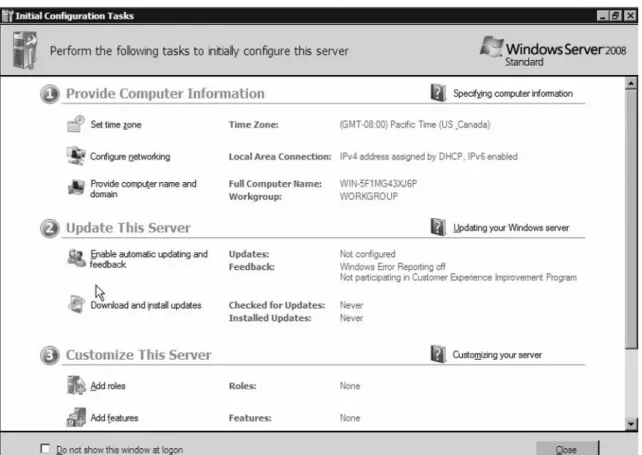Image resolution: width=642 pixels, height=455 pixels.
Task: Enable Do not show this window at logon
Action: tap(45, 448)
